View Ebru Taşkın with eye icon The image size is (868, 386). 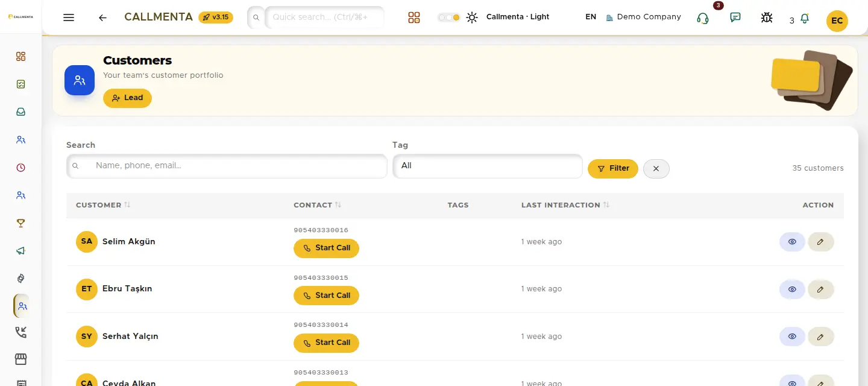click(792, 289)
